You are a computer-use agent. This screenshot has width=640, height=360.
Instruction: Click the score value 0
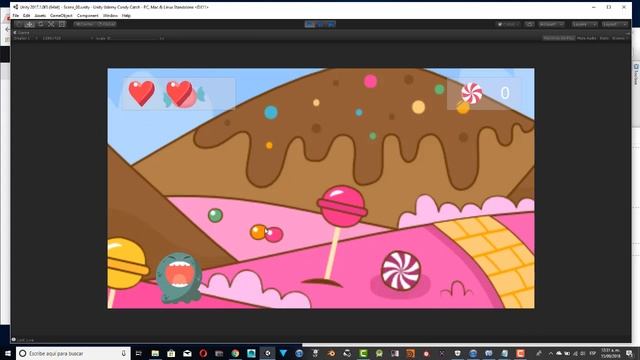pyautogui.click(x=505, y=93)
